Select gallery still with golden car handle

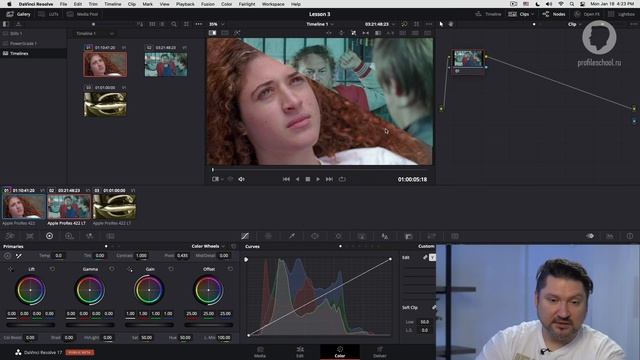pyautogui.click(x=105, y=104)
